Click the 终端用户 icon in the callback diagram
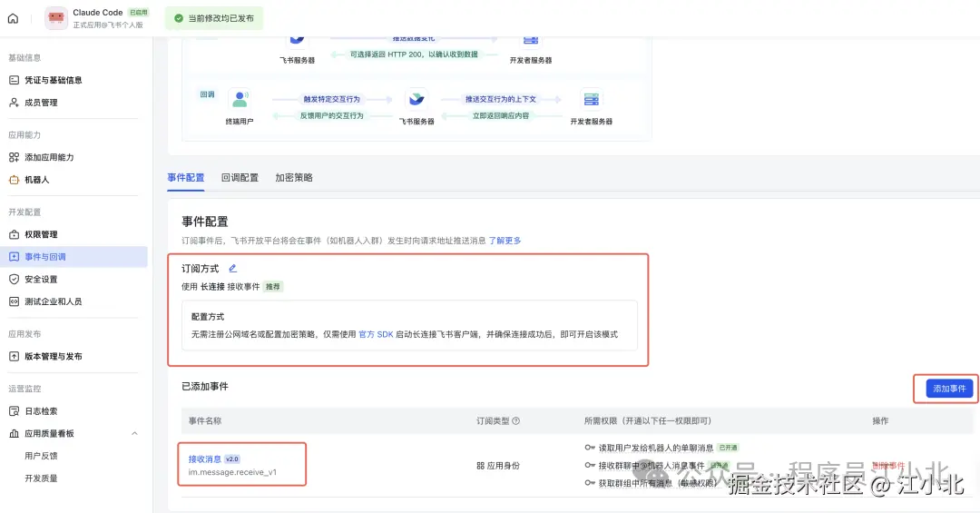Image resolution: width=980 pixels, height=513 pixels. point(240,100)
